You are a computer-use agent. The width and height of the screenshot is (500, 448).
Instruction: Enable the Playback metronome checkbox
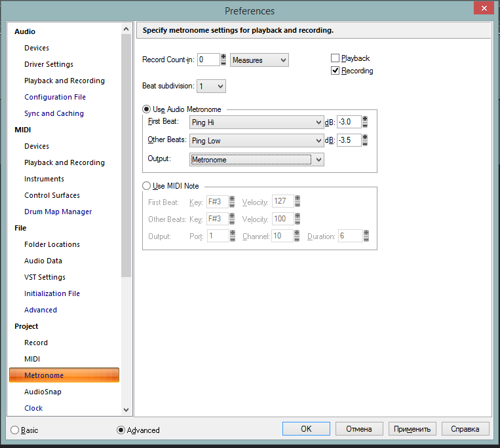[335, 58]
